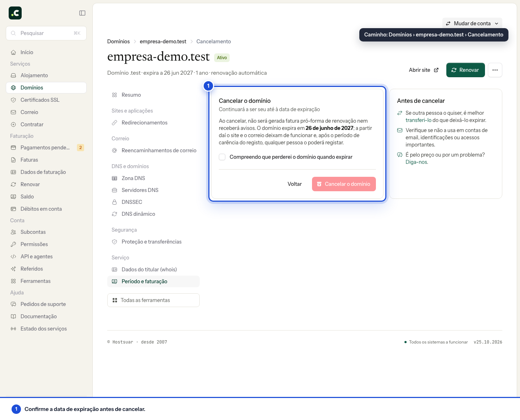Tick the Compreendo que perderei o domínio checkbox
Image resolution: width=520 pixels, height=420 pixels.
point(222,157)
